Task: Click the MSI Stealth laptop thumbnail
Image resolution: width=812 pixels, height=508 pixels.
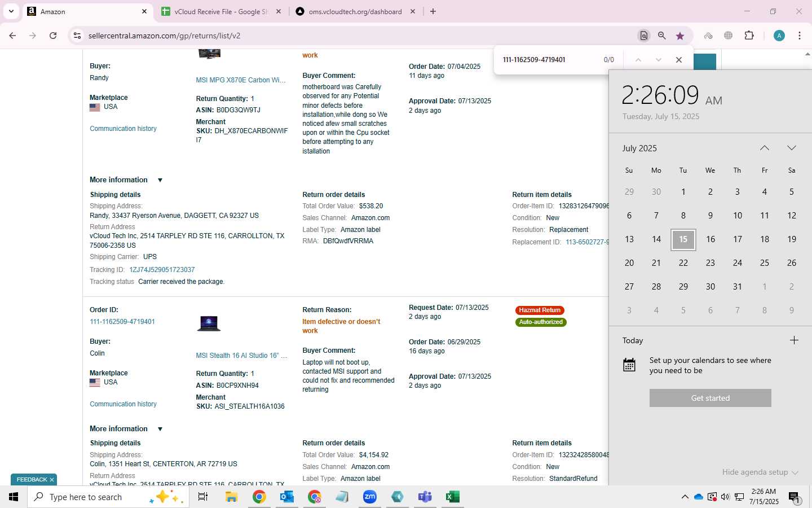Action: (x=209, y=323)
